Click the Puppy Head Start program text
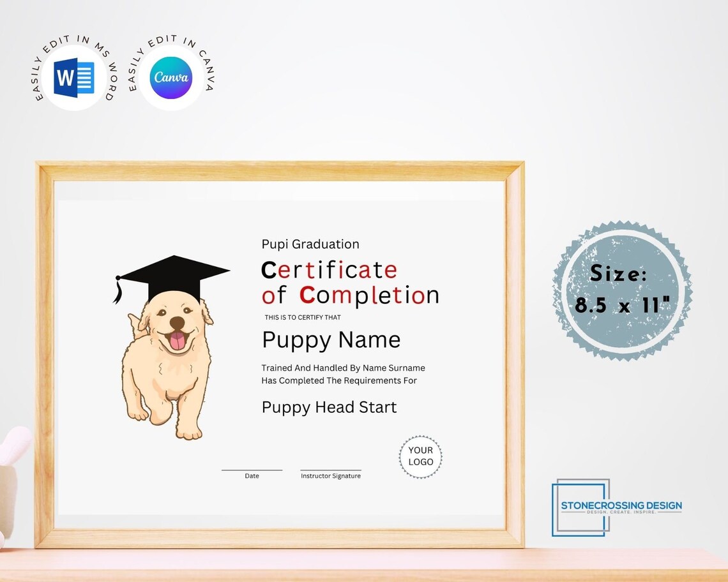The width and height of the screenshot is (728, 582). [329, 407]
